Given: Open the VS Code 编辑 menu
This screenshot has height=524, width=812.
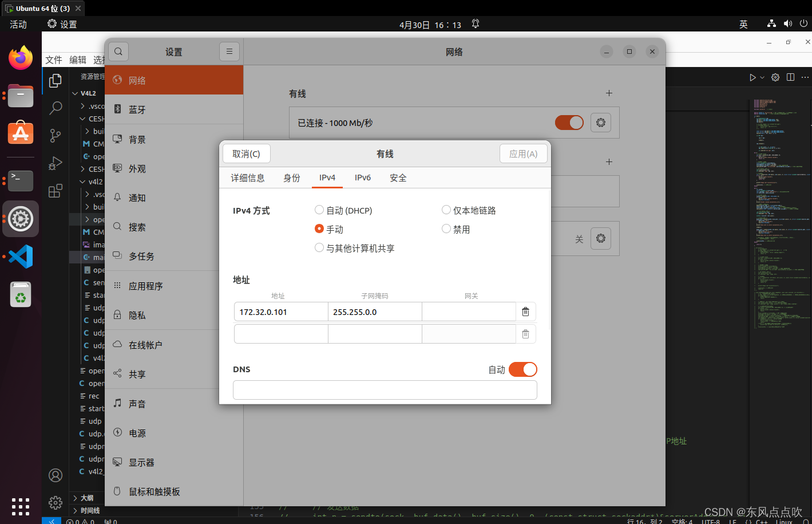Looking at the screenshot, I should [x=78, y=60].
